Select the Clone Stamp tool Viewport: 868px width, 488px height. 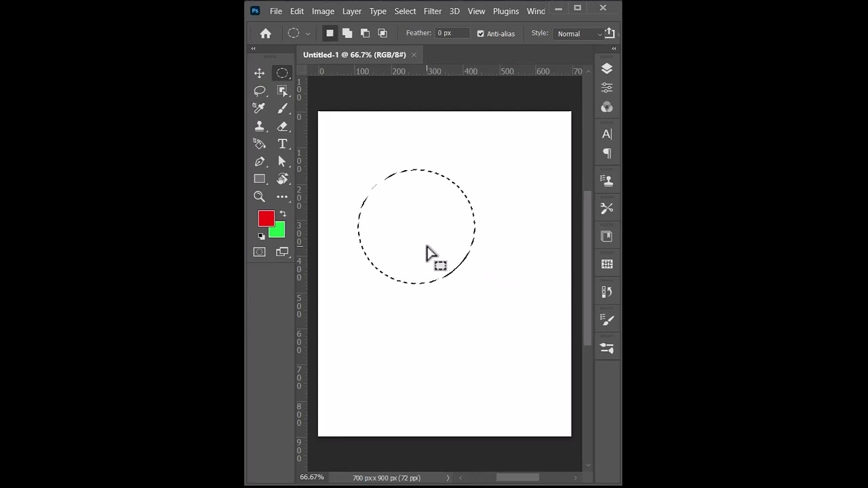(x=260, y=126)
